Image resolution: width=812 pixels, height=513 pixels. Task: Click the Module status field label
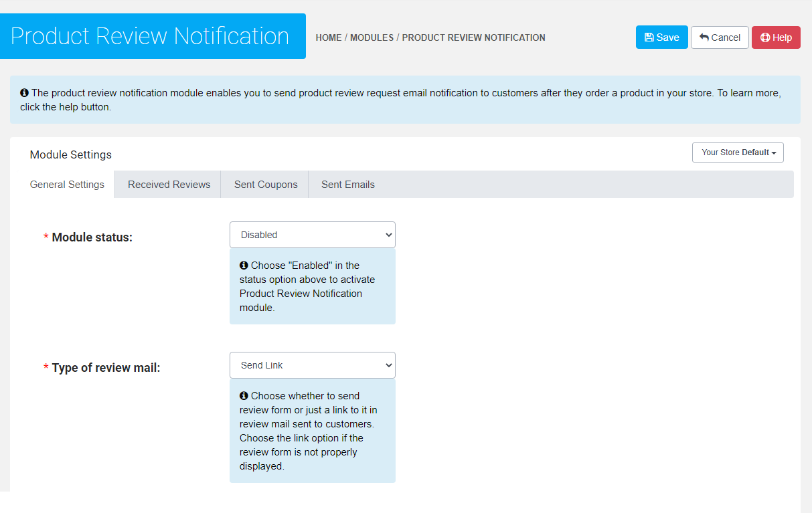coord(92,237)
